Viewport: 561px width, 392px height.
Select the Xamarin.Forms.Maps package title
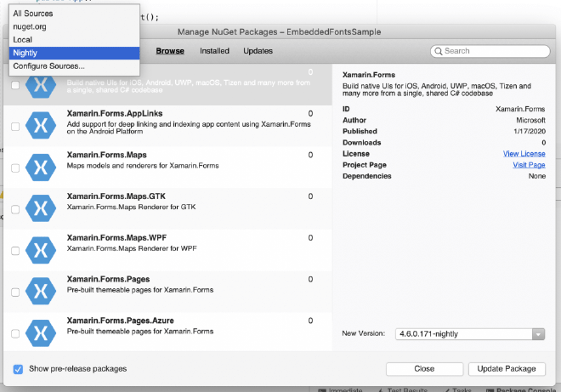click(106, 155)
